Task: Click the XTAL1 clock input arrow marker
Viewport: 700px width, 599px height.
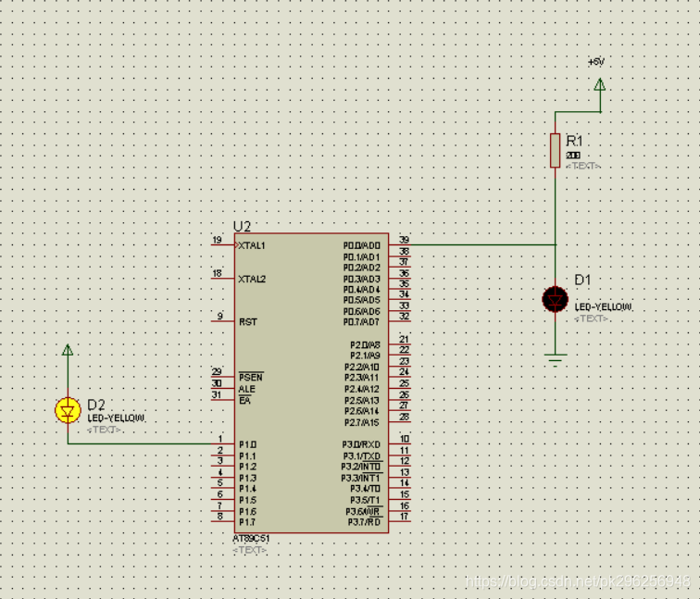Action: [x=237, y=245]
